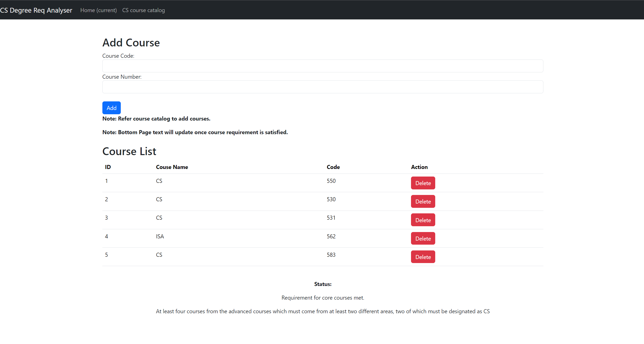
Task: Click the core courses met status text
Action: tap(323, 298)
